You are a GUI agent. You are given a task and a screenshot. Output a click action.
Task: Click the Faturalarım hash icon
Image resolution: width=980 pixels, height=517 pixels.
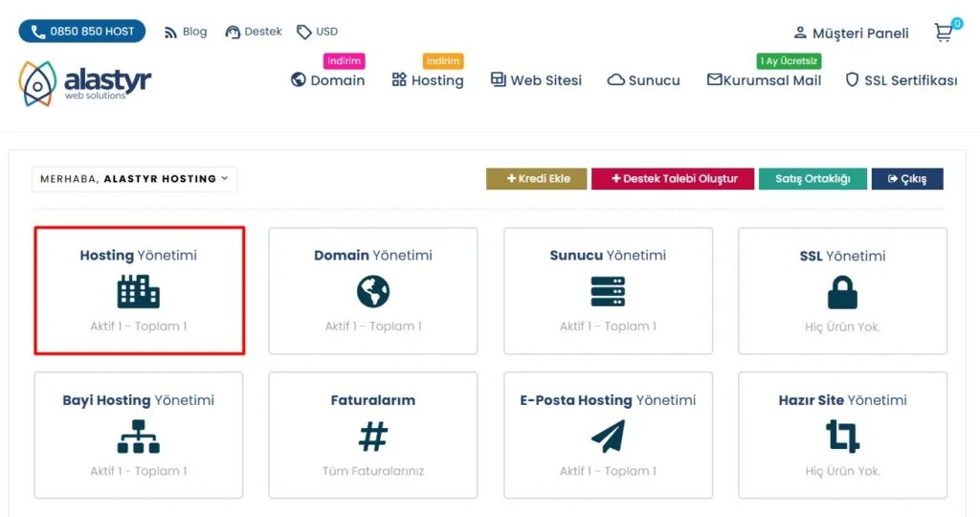[373, 437]
